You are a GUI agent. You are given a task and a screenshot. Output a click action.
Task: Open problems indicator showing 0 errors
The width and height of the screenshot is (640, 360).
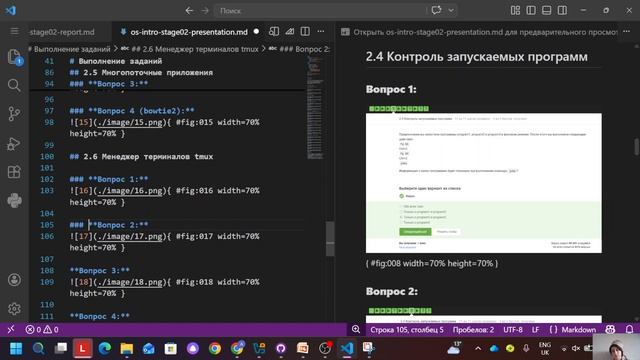click(42, 329)
